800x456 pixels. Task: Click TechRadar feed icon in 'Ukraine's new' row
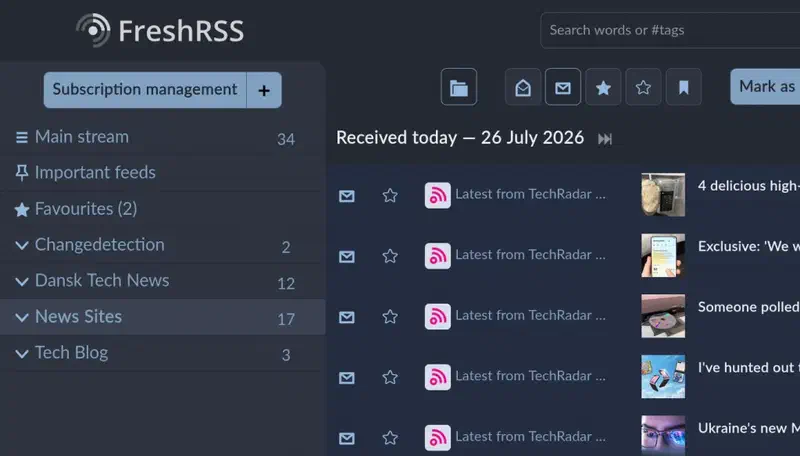click(x=438, y=438)
